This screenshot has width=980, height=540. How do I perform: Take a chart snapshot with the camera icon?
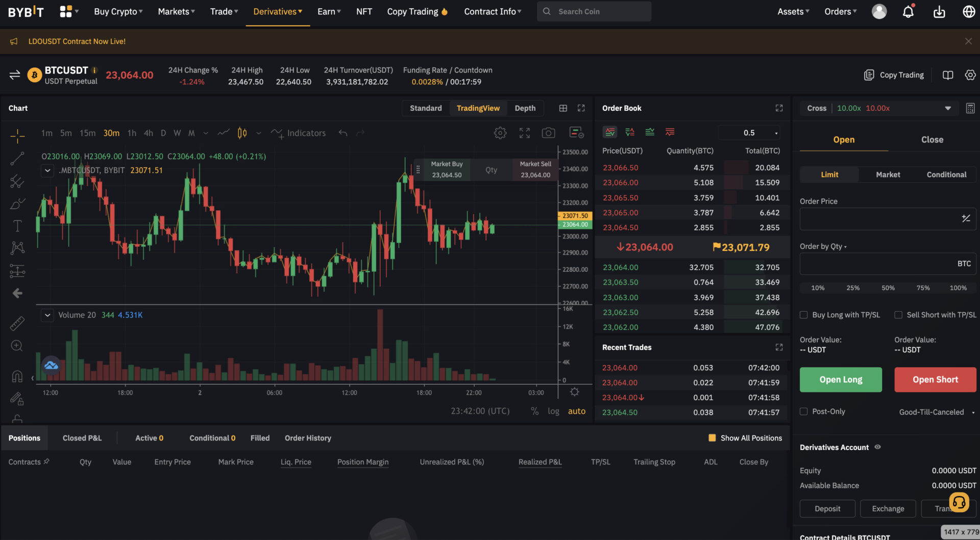click(x=548, y=133)
